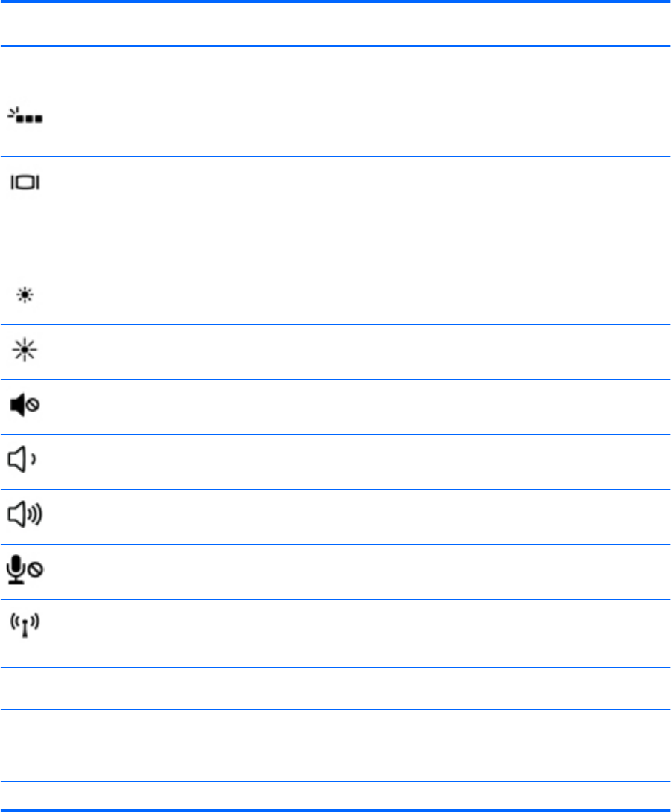Click the thick blue border at table bottom
The height and width of the screenshot is (812, 671).
[335, 809]
